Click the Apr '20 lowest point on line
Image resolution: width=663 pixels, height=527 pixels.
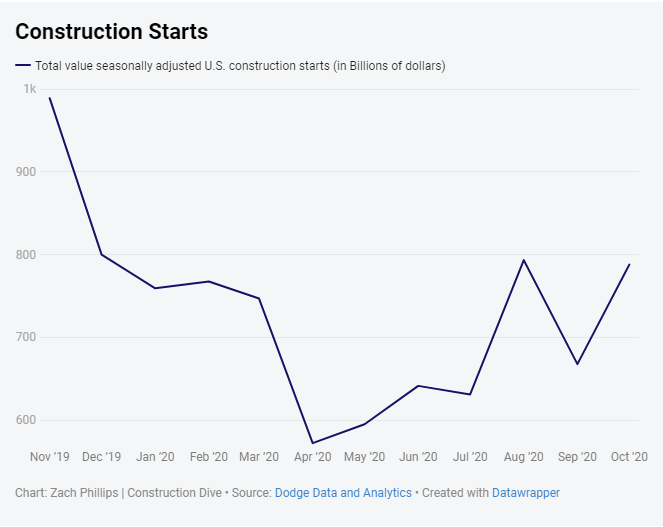pyautogui.click(x=312, y=443)
